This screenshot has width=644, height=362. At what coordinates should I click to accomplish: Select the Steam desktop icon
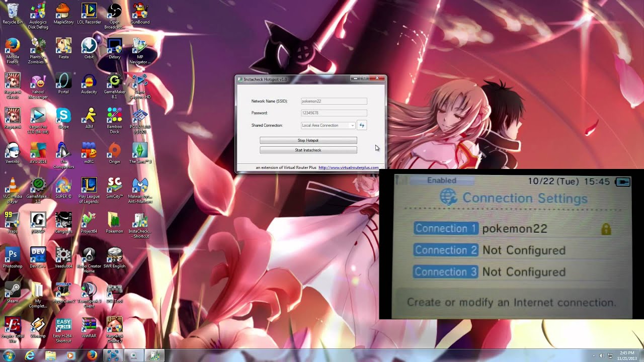[x=13, y=292]
